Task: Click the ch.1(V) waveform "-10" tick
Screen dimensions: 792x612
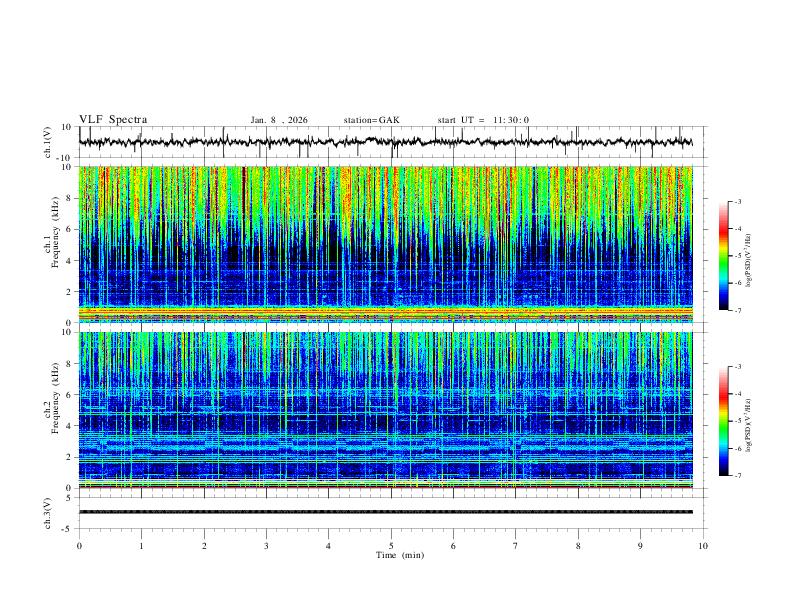Action: (x=65, y=159)
